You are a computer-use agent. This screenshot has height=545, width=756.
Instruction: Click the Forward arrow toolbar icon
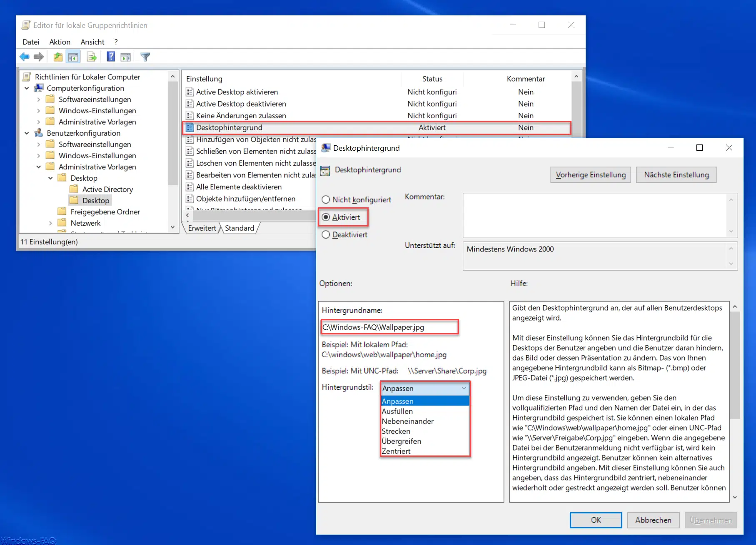(x=39, y=57)
